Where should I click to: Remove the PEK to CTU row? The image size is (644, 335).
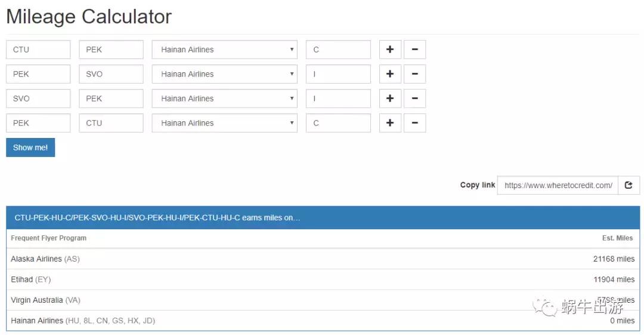tap(414, 123)
